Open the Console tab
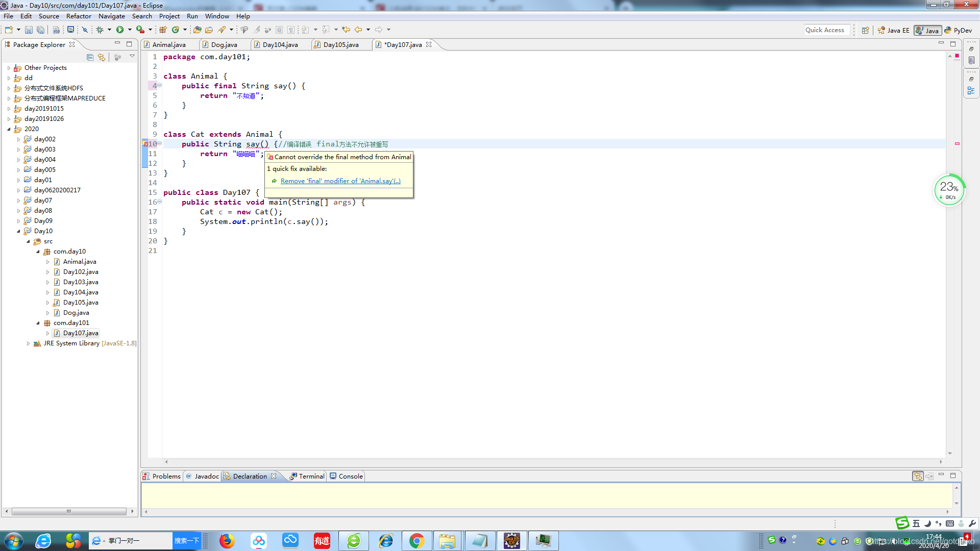The width and height of the screenshot is (980, 551). point(347,476)
